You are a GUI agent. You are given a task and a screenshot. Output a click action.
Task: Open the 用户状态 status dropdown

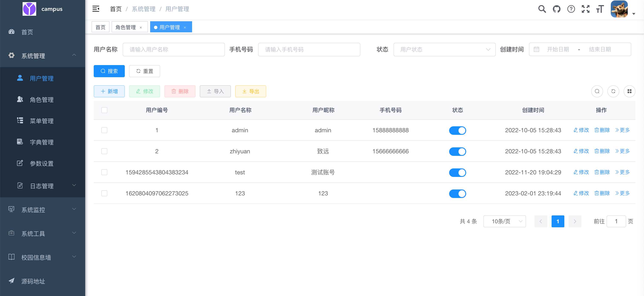coord(444,49)
